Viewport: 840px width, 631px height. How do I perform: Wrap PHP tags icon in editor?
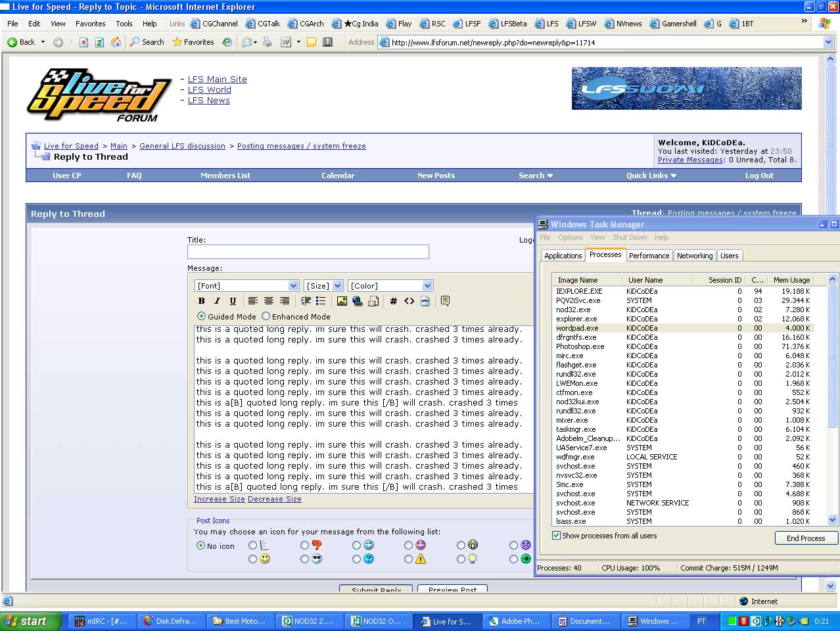coord(425,301)
